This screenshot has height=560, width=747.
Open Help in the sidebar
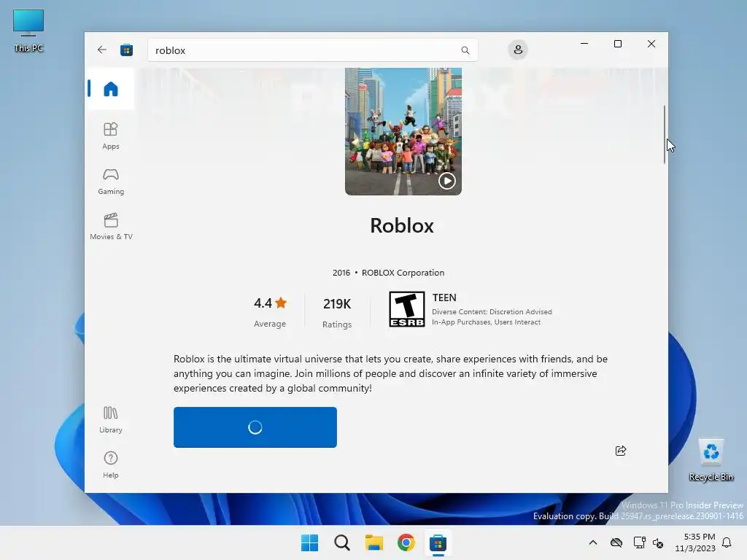click(x=111, y=464)
